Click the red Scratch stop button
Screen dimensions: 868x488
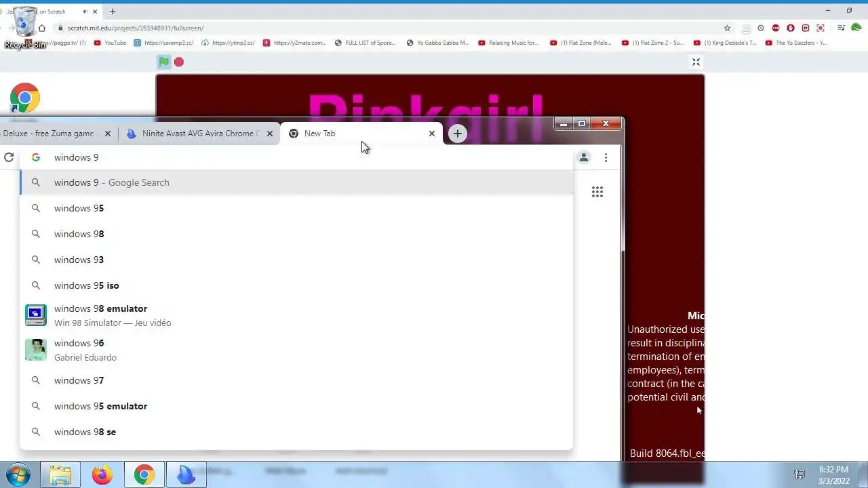click(179, 62)
